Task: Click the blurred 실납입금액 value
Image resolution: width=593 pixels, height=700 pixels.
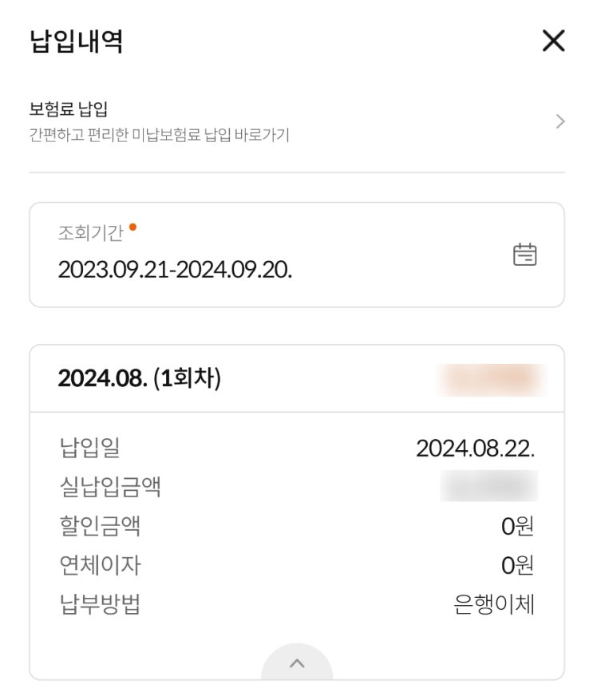Action: (488, 486)
